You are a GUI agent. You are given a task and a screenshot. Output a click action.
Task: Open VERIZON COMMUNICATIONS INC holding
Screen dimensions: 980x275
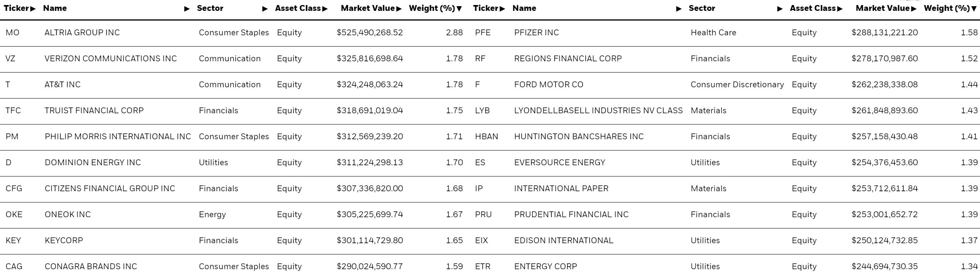[111, 59]
